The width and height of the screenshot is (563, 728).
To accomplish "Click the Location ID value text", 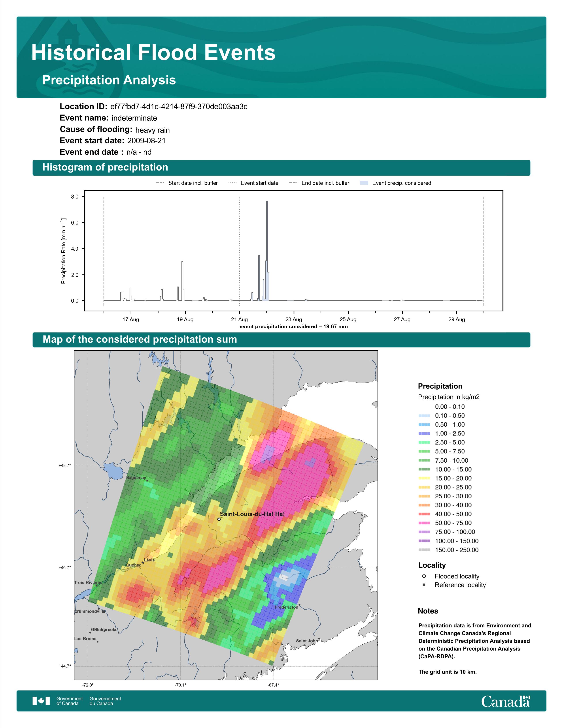I will pos(179,107).
